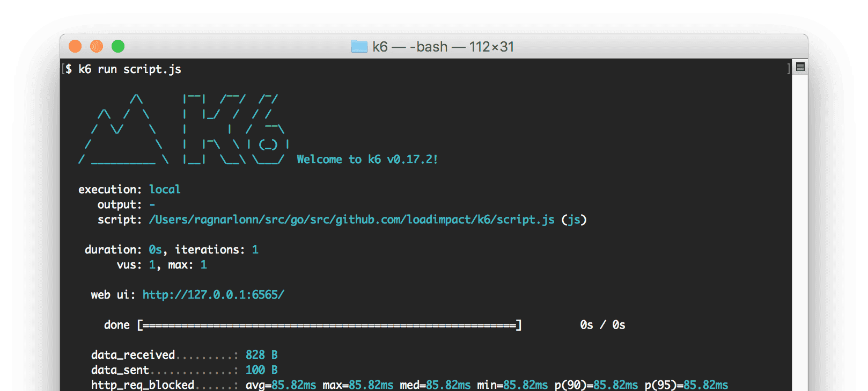This screenshot has height=391, width=868.
Task: Click the "done" progress bar
Action: (x=329, y=325)
